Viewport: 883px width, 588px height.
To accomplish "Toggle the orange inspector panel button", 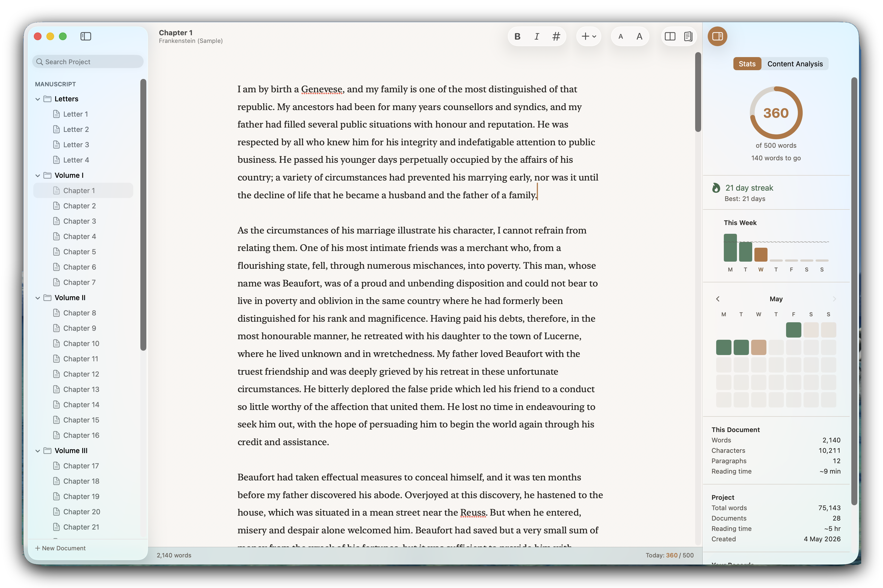I will click(717, 36).
